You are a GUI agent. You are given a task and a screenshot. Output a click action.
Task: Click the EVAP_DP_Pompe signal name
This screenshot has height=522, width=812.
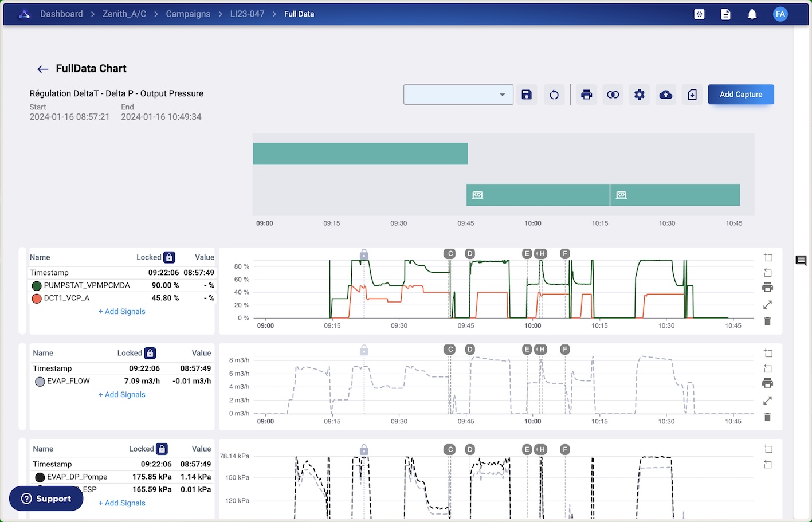pos(77,477)
